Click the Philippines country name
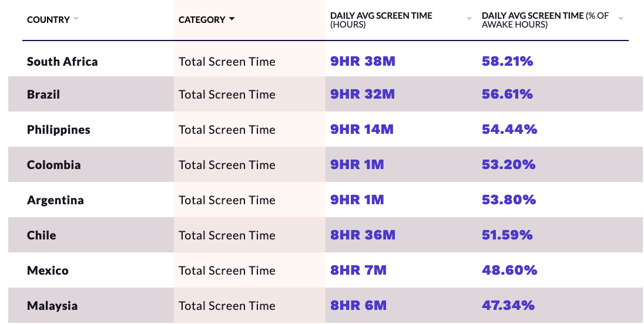Screen dimensions: 644x324 (x=59, y=130)
